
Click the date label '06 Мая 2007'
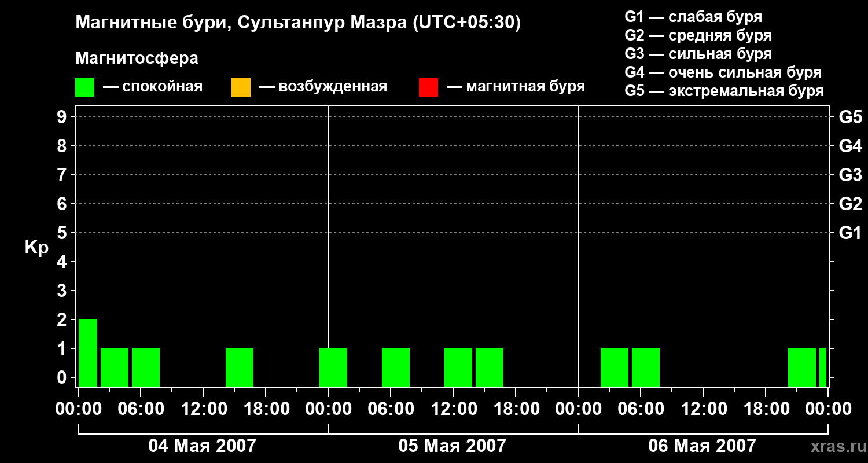tap(702, 446)
